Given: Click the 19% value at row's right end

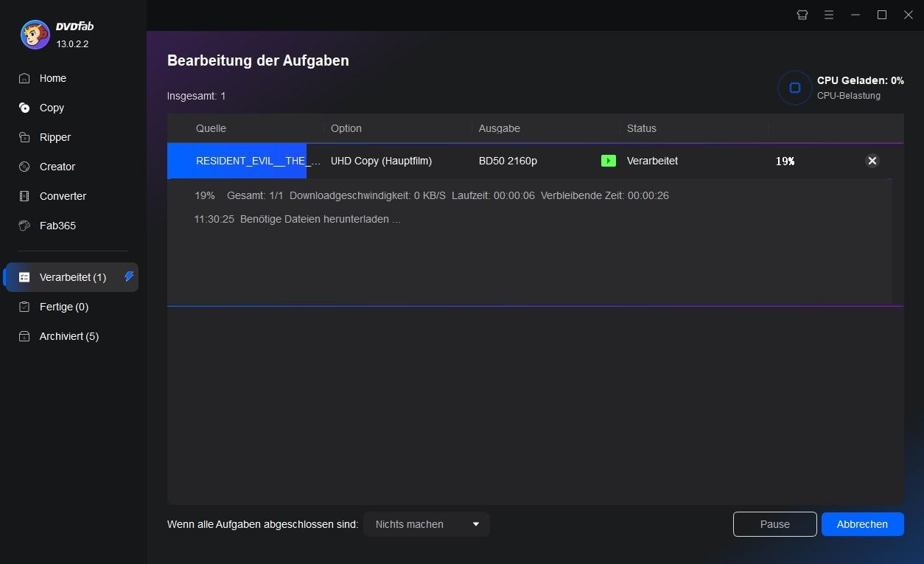Looking at the screenshot, I should [x=785, y=161].
